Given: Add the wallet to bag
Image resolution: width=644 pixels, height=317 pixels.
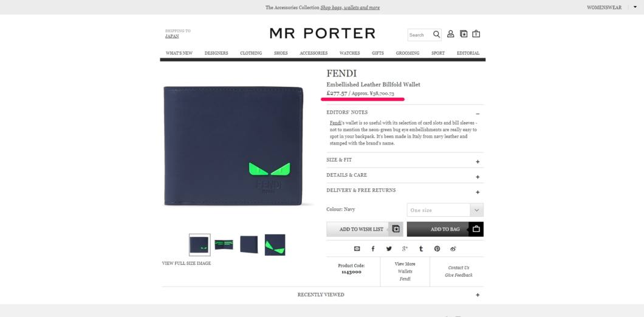Looking at the screenshot, I should pos(445,229).
